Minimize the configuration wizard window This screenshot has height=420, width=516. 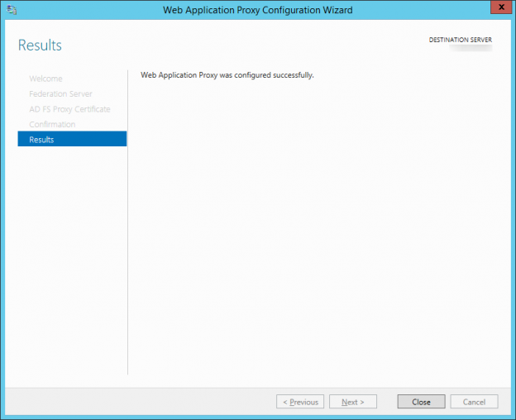coord(447,9)
